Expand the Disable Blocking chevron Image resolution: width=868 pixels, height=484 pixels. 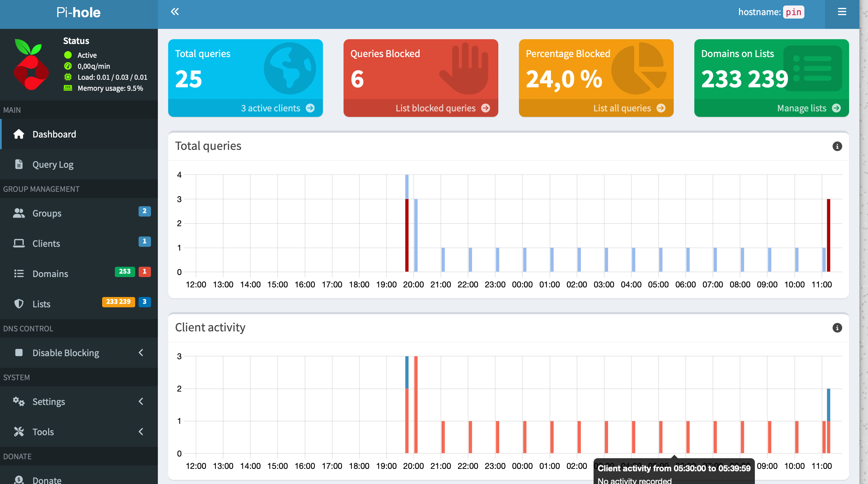[141, 353]
